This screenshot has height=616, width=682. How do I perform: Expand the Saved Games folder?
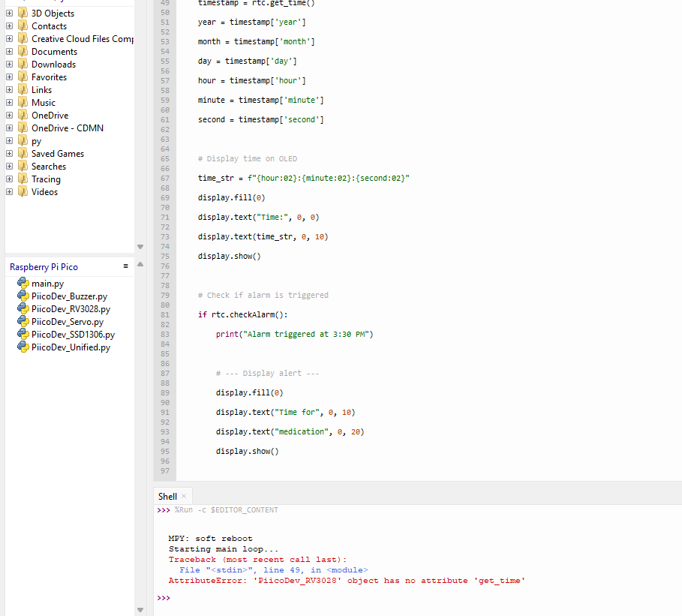pos(9,154)
